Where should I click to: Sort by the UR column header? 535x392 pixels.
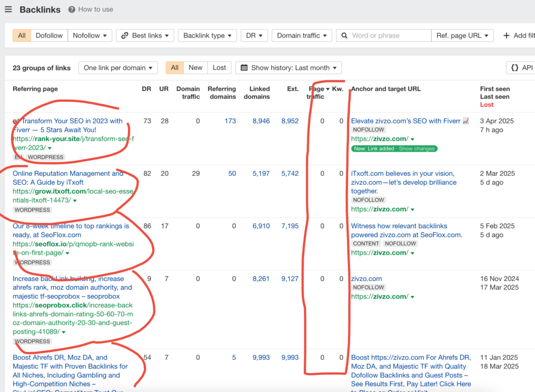(x=164, y=89)
